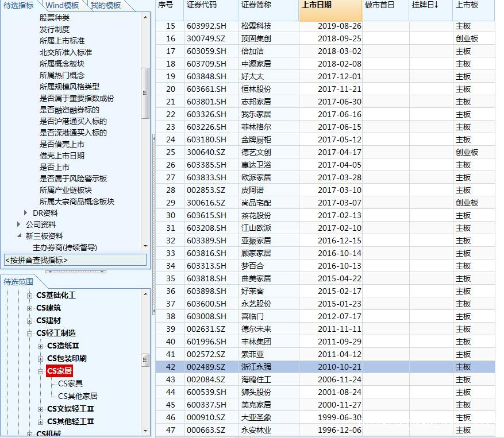Select the CS家居 tree item
Screen dimensions: 504x438
(59, 371)
